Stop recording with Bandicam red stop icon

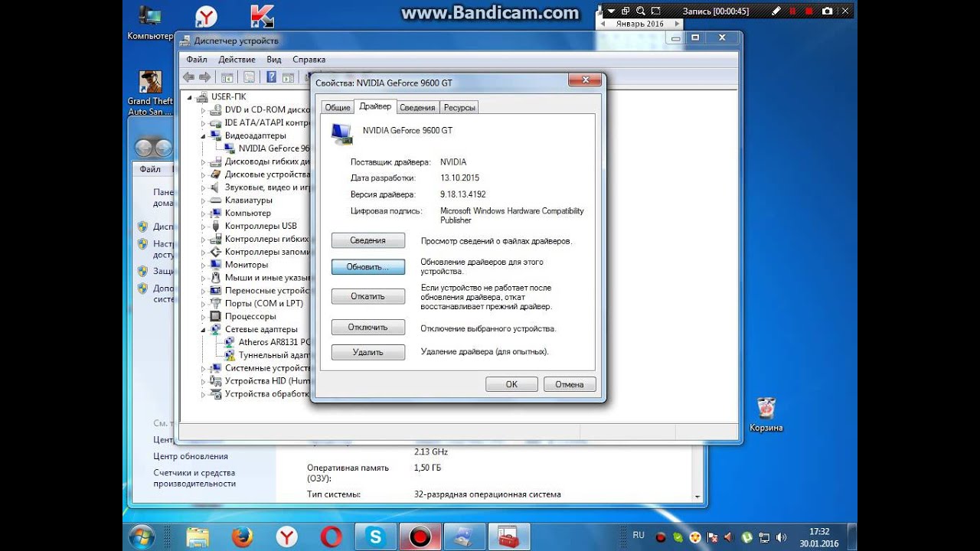click(x=809, y=11)
